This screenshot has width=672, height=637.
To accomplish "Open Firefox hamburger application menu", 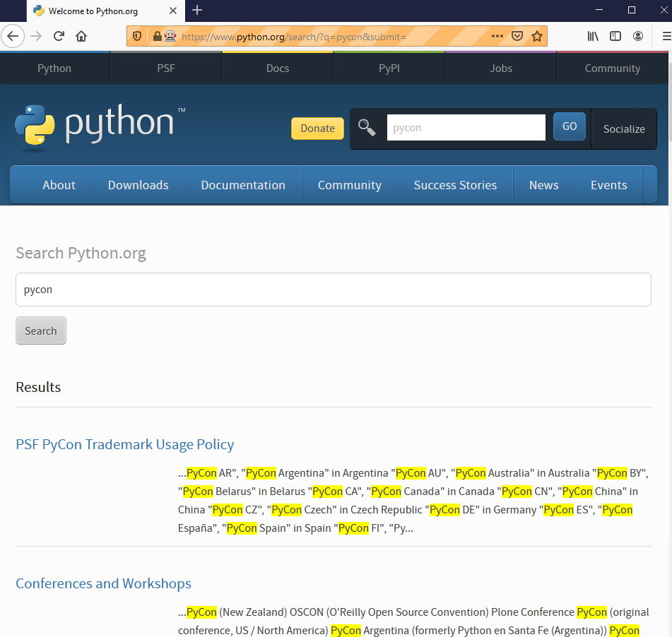I will pyautogui.click(x=665, y=36).
